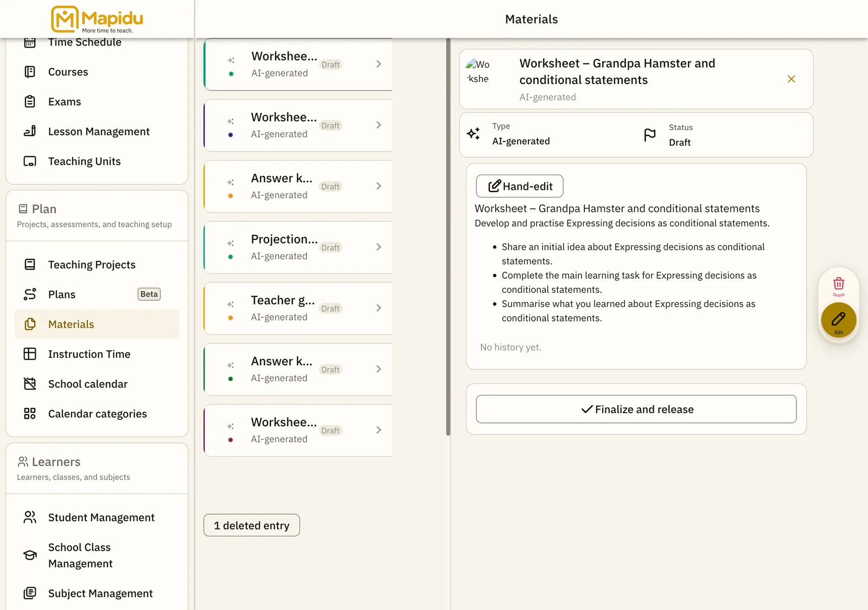Expand the Projection entry chevron
Screen dimensions: 868x610
379,247
